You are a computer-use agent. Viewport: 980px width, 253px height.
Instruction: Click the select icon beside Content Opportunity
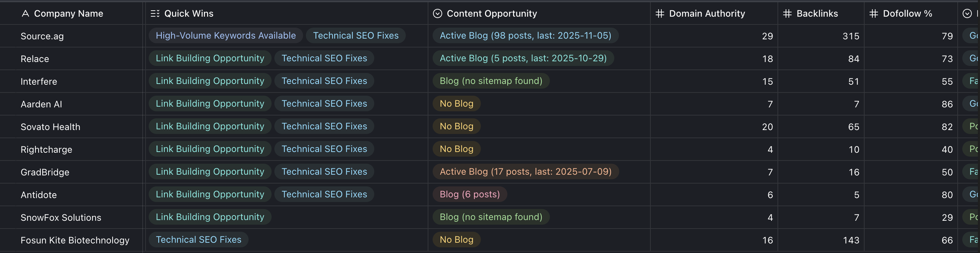pyautogui.click(x=437, y=13)
